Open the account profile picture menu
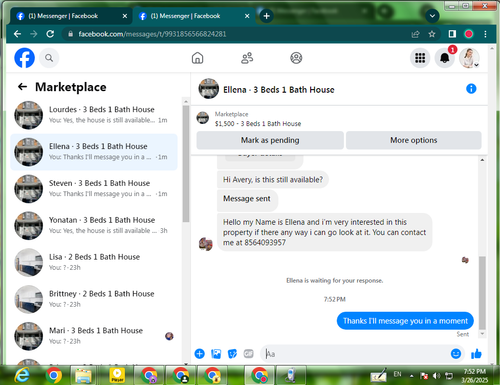 click(469, 58)
